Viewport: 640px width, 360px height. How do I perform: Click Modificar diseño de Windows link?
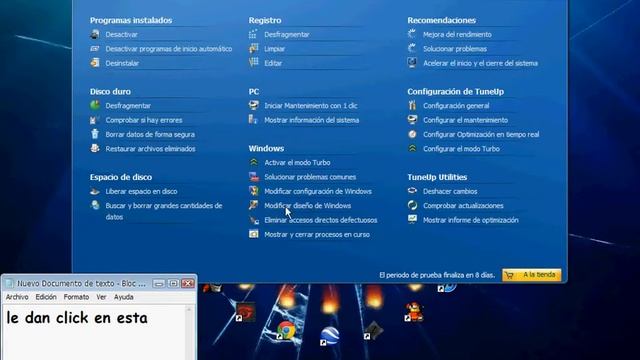[307, 206]
